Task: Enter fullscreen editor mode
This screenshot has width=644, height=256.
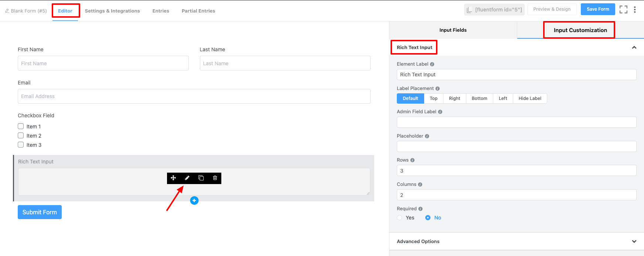Action: (x=623, y=10)
